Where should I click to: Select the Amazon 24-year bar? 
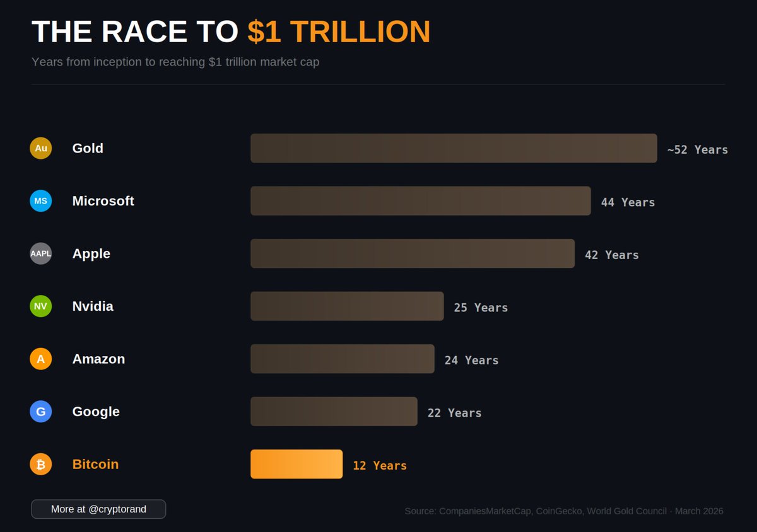coord(343,359)
